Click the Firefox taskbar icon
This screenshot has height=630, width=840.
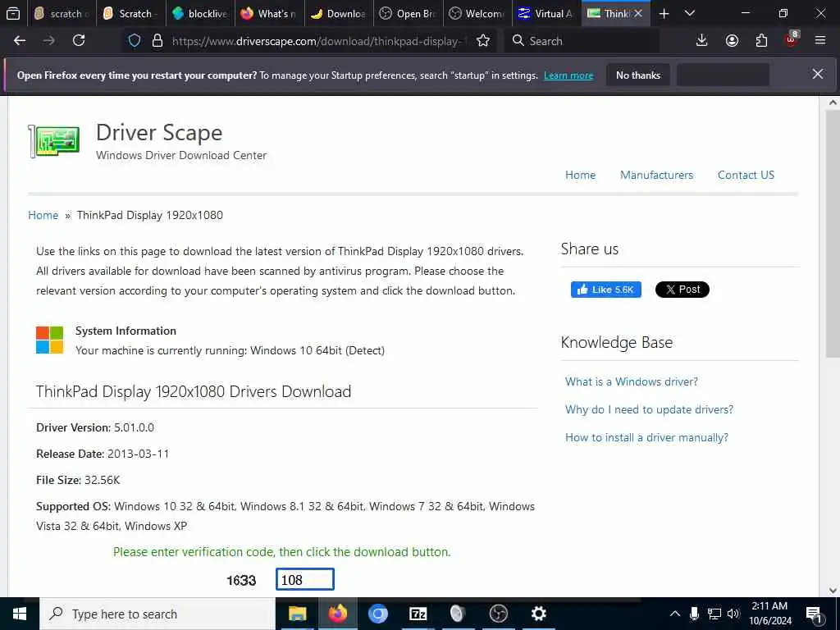coord(337,614)
